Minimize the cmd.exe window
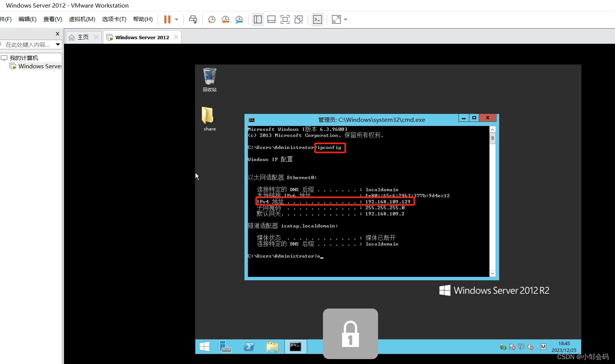This screenshot has height=364, width=615. 464,118
